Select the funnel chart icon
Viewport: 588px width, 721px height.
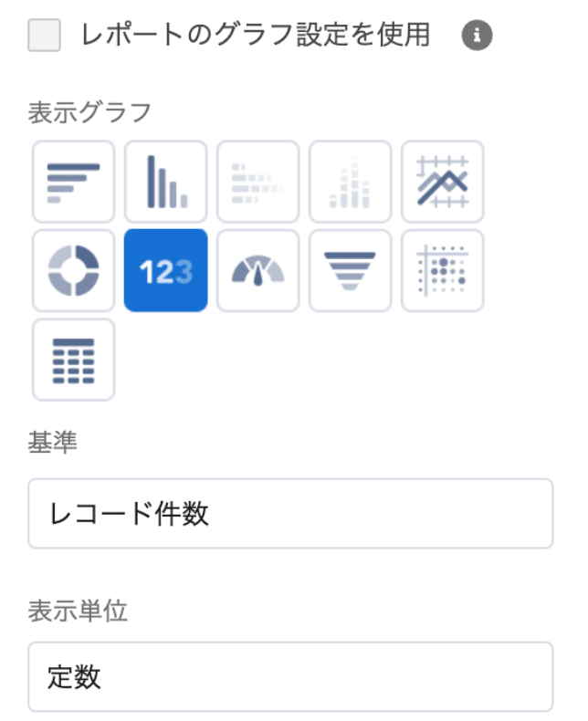tap(350, 271)
